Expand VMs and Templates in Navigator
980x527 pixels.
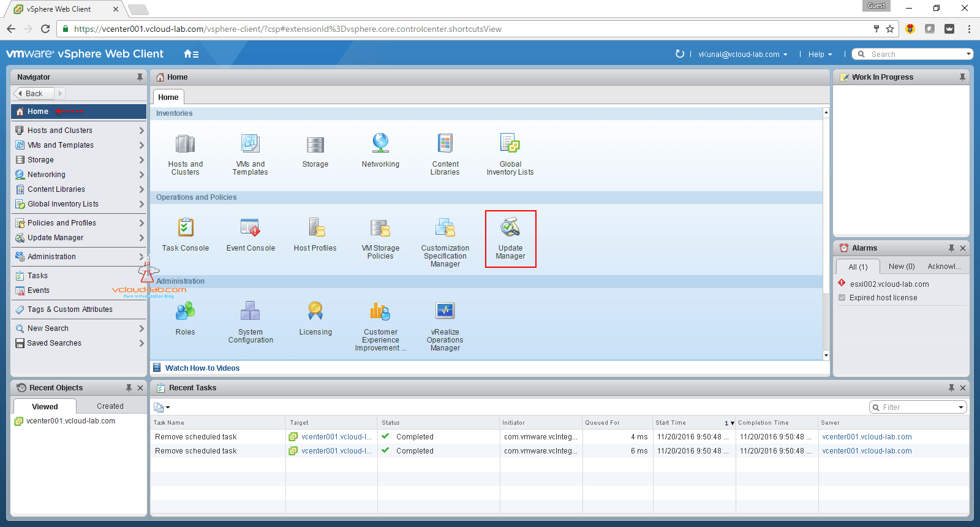(141, 145)
